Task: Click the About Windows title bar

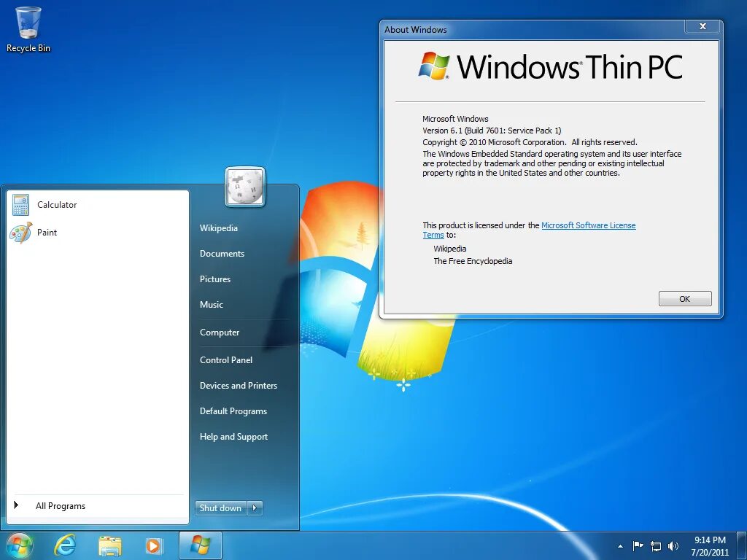Action: coord(533,29)
